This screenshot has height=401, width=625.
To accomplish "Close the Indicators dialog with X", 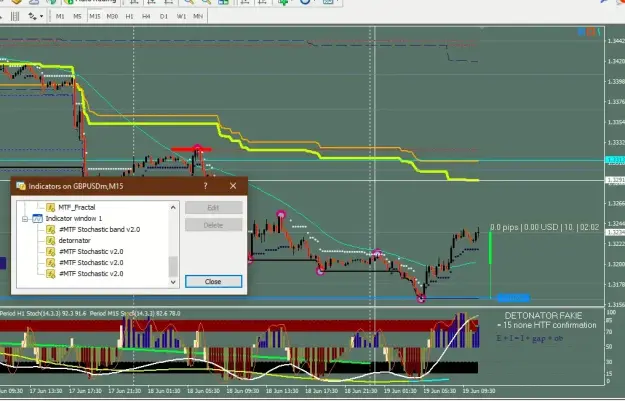I will click(x=233, y=186).
